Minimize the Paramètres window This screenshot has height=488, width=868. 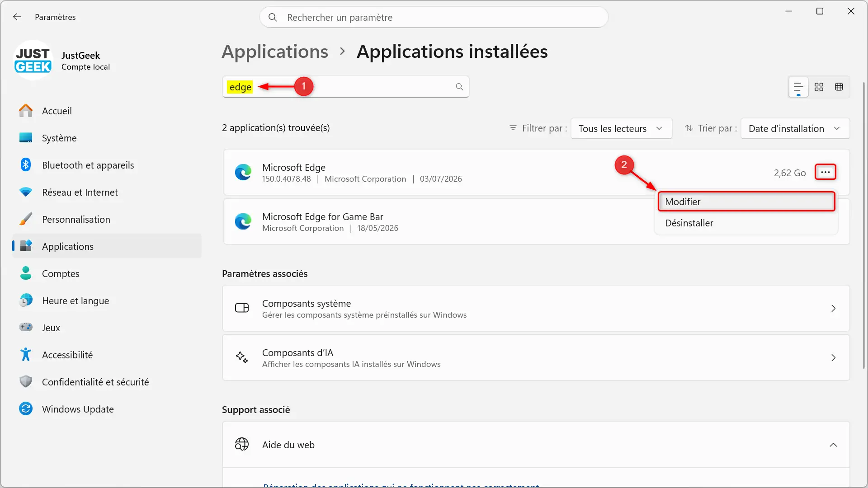789,11
